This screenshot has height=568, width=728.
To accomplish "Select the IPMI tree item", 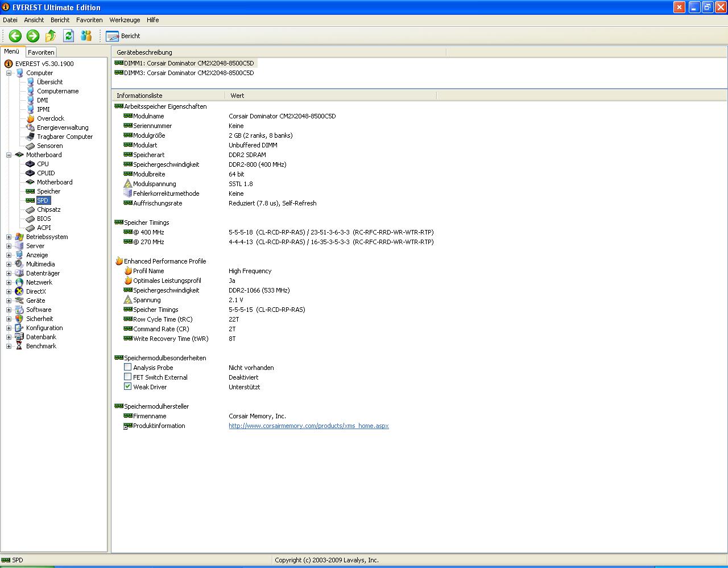I will click(43, 109).
